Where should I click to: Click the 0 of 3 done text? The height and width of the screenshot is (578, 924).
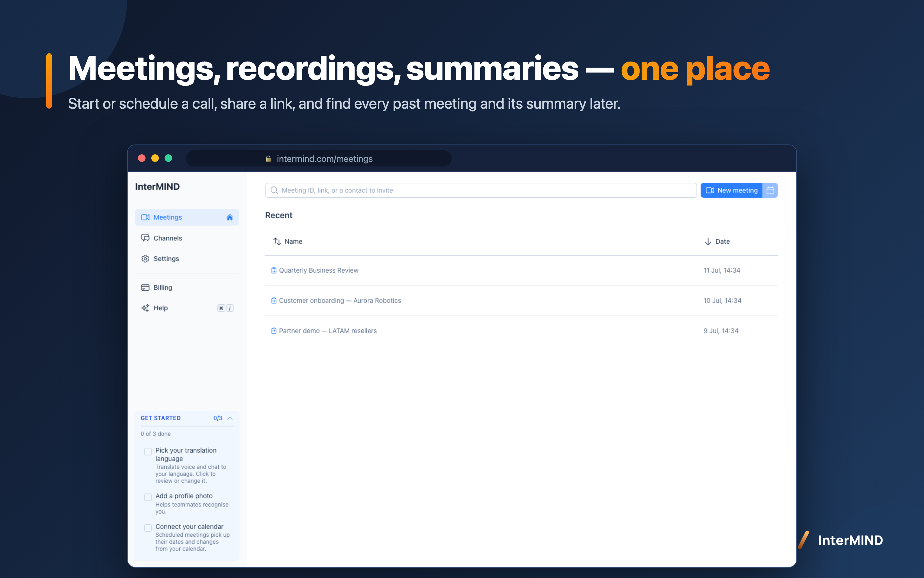[156, 434]
